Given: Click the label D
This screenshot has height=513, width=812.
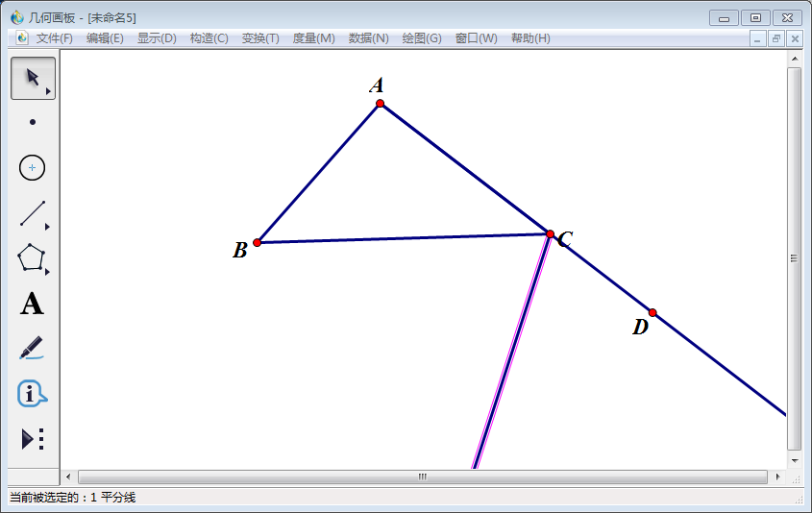Looking at the screenshot, I should [641, 328].
